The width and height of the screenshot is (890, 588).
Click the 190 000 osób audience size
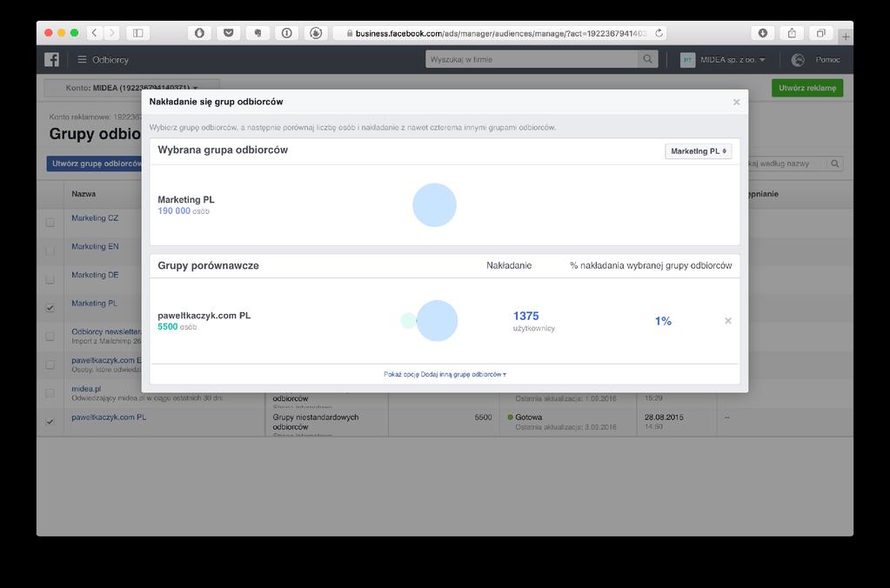pos(184,211)
